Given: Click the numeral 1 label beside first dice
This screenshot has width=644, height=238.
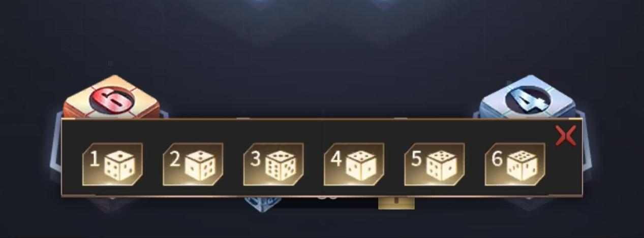Looking at the screenshot, I should click(x=94, y=160).
